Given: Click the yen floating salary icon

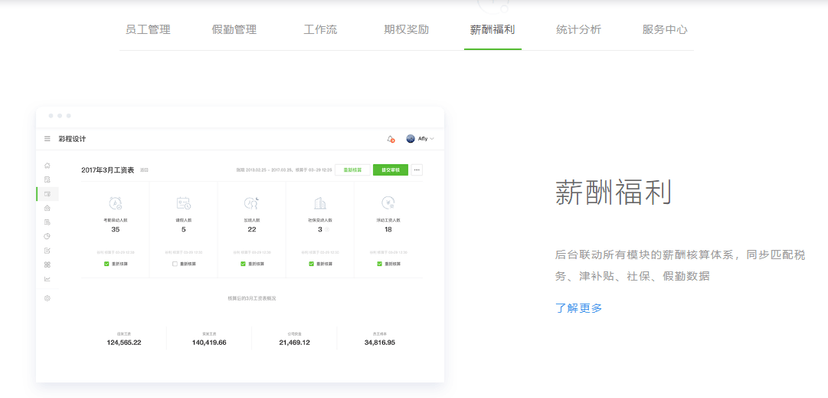Looking at the screenshot, I should click(x=388, y=203).
